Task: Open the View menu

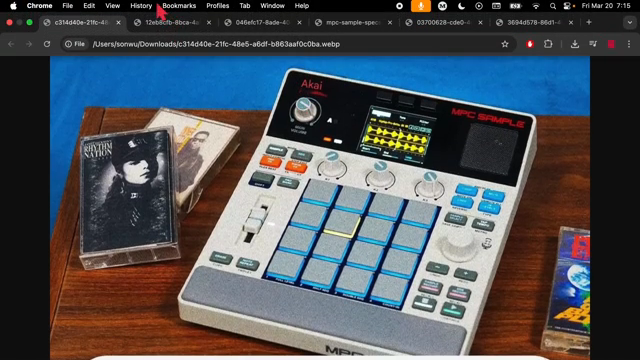Action: coord(112,6)
